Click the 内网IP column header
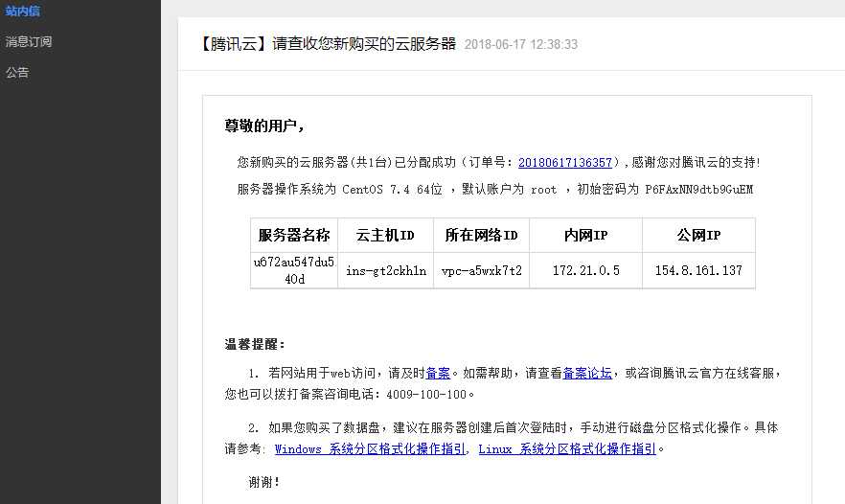 (x=585, y=235)
